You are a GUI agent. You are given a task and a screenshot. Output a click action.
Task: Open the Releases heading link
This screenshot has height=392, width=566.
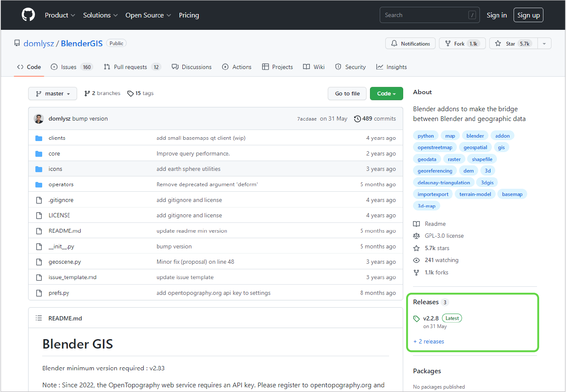point(426,302)
